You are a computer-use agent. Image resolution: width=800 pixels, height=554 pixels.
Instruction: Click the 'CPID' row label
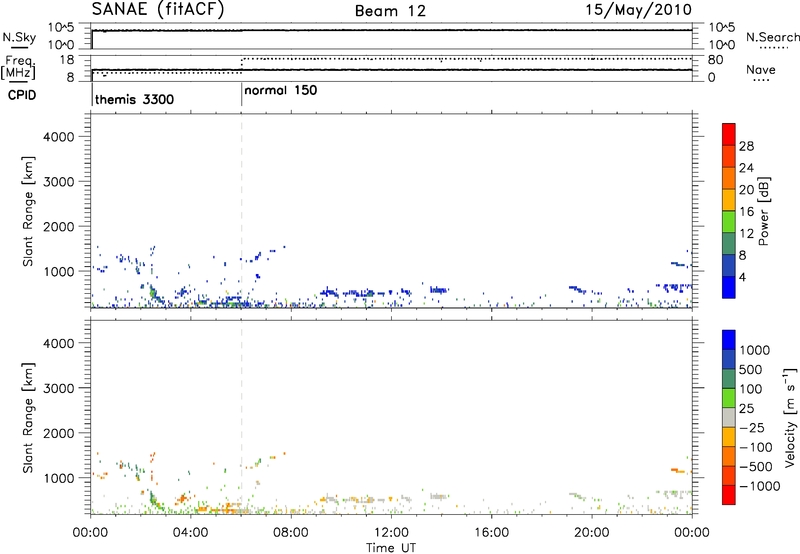click(22, 95)
